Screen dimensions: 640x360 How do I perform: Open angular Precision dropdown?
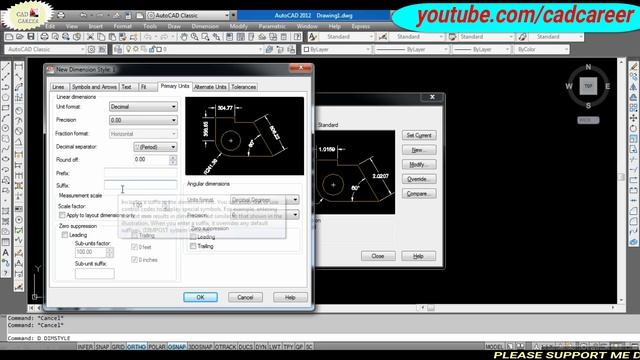(264, 215)
